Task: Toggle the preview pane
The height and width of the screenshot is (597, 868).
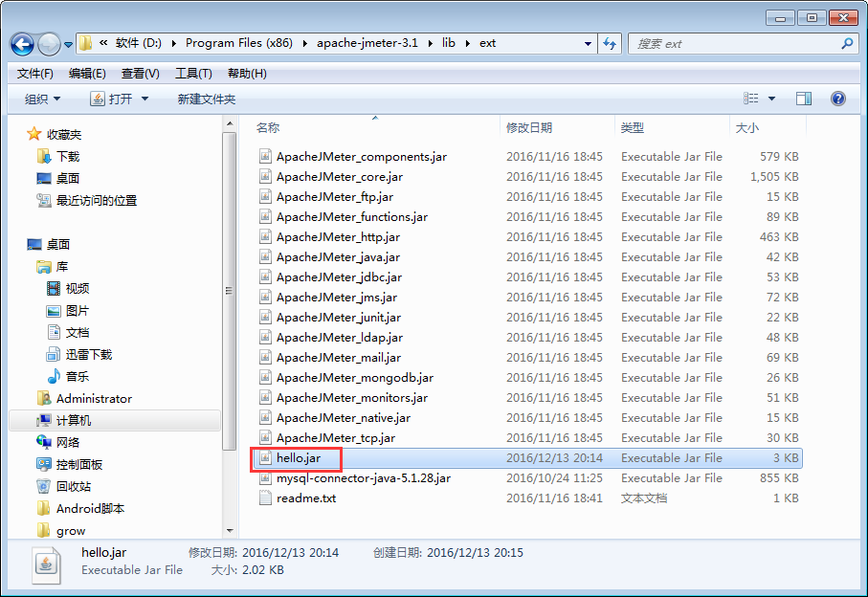Action: pyautogui.click(x=804, y=99)
